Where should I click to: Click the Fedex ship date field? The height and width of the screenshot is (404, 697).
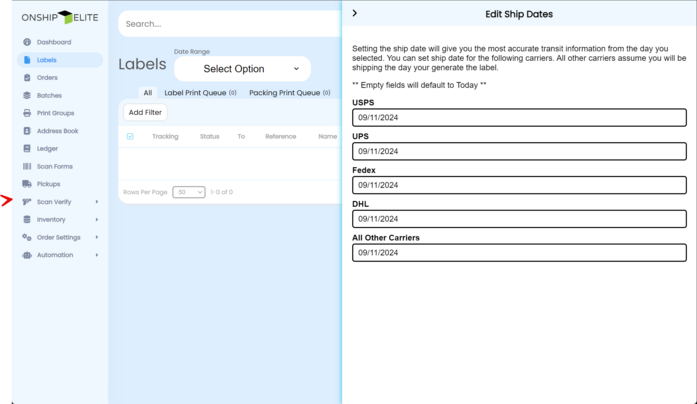pos(519,185)
